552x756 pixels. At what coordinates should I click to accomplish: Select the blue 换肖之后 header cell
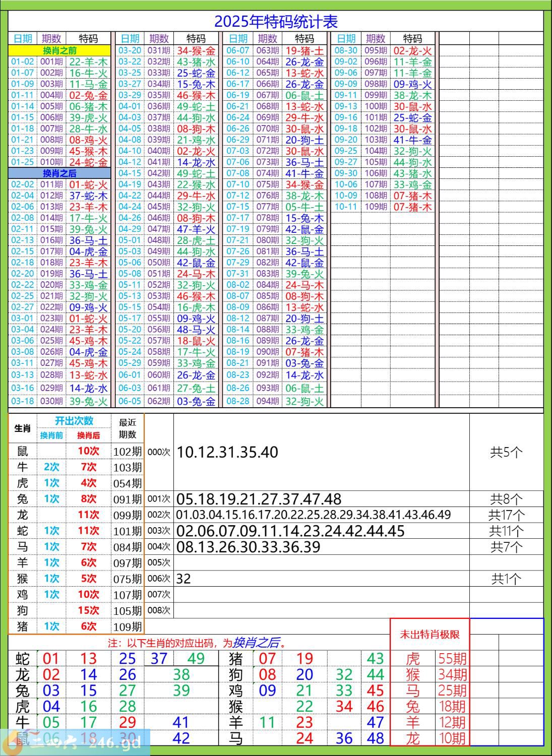pos(59,173)
